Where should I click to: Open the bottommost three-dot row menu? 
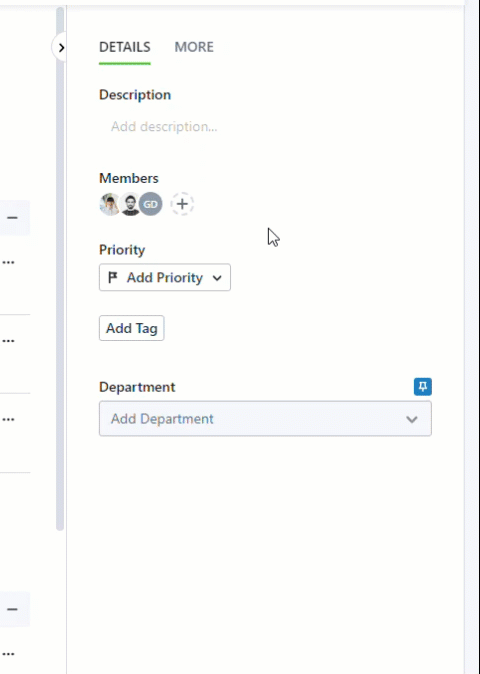click(x=9, y=654)
